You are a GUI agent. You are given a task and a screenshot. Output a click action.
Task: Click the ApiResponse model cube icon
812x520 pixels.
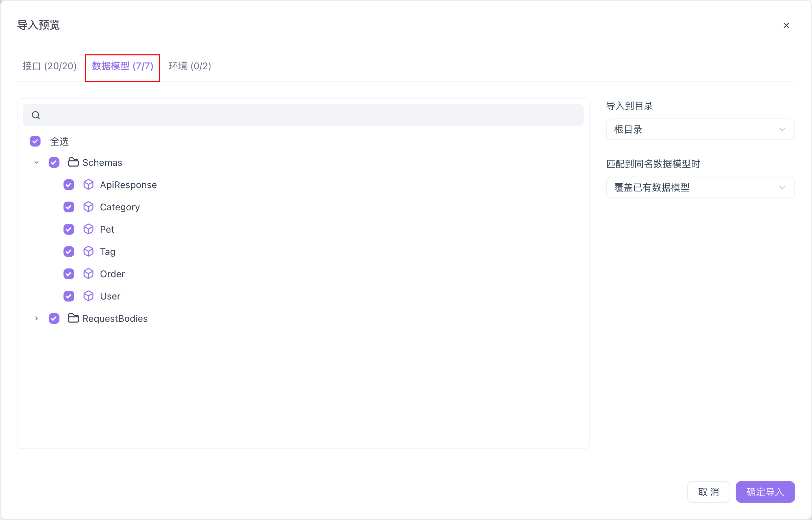point(88,185)
